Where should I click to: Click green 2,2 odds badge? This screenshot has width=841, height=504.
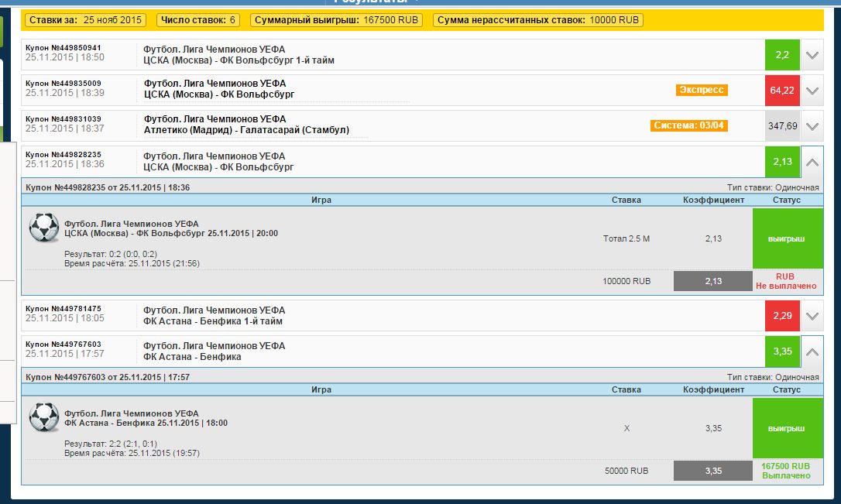782,55
